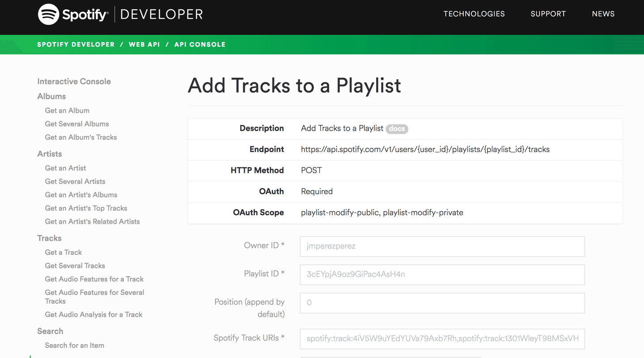Focus the Spotify Track URIs field

(x=442, y=339)
